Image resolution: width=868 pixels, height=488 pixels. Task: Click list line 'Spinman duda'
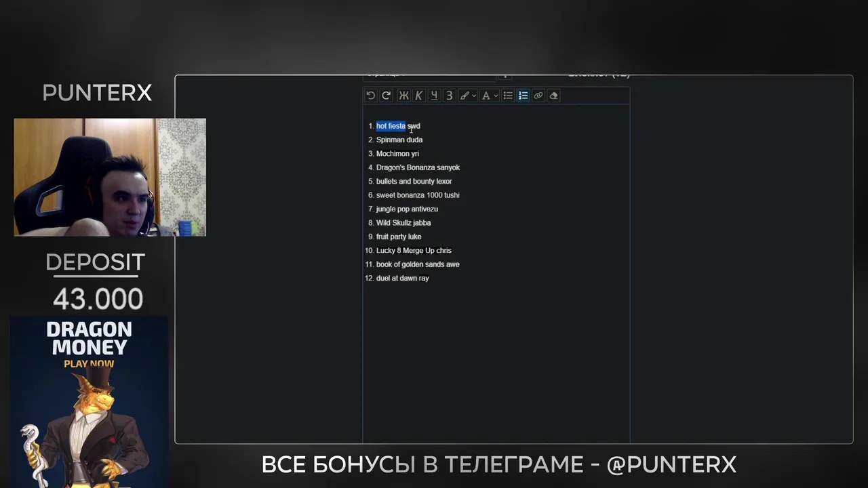pos(399,140)
